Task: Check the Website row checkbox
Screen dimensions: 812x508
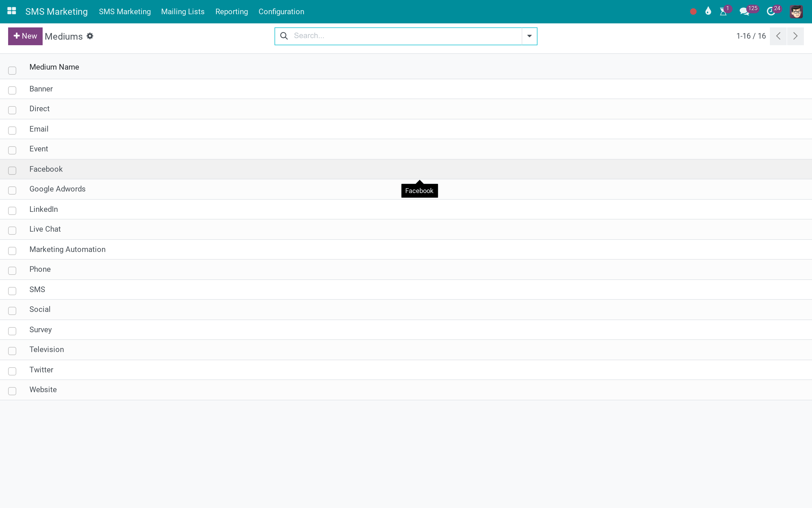Action: (12, 391)
